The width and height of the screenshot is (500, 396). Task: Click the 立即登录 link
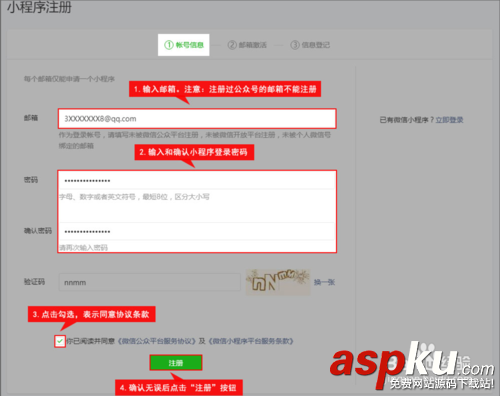pyautogui.click(x=449, y=120)
